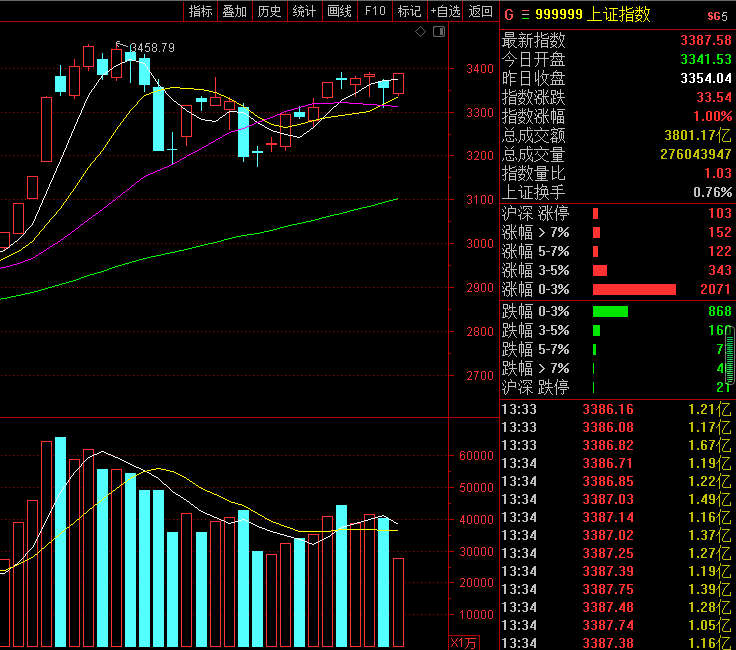This screenshot has width=736, height=650.
Task: Click the X1万 volume unit label
Action: point(463,643)
